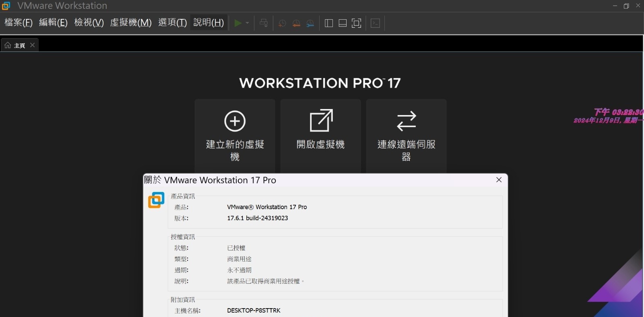The image size is (644, 317).
Task: Click the console view terminal icon
Action: coord(375,23)
